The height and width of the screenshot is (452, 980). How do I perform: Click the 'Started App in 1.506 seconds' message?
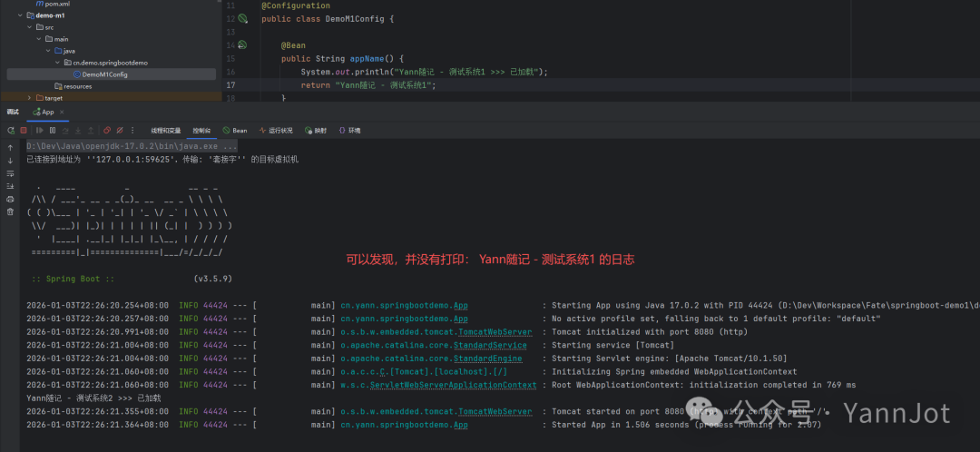pyautogui.click(x=686, y=425)
